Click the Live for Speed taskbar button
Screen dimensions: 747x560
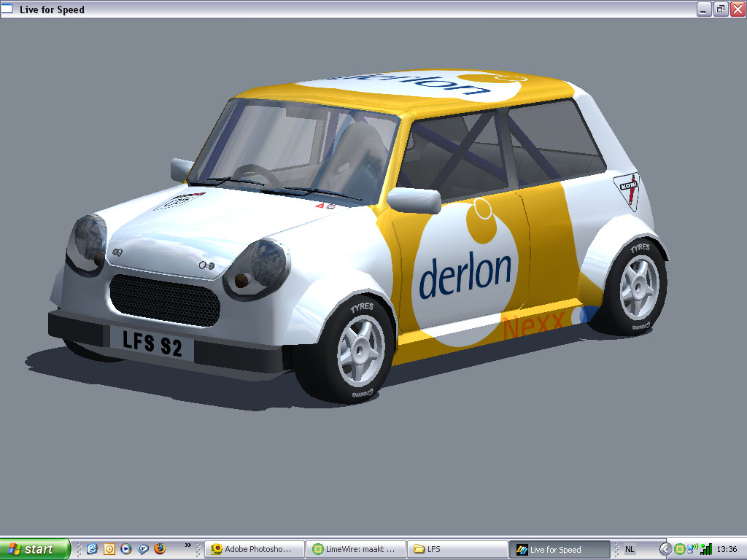(x=560, y=550)
